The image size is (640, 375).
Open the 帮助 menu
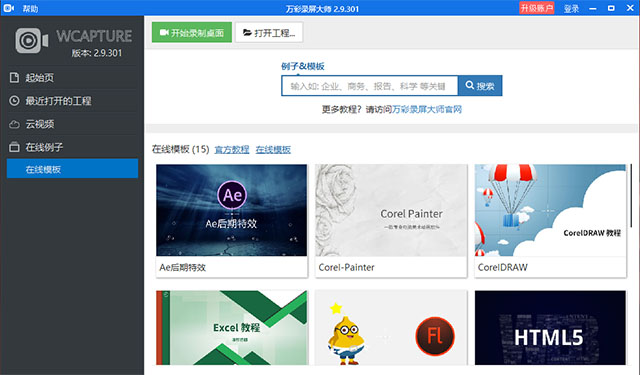[30, 9]
